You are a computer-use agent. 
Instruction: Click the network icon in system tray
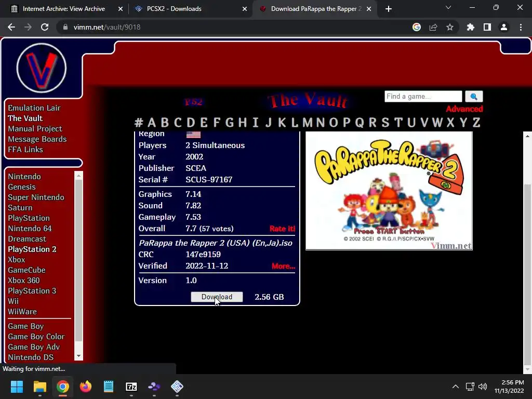(470, 387)
